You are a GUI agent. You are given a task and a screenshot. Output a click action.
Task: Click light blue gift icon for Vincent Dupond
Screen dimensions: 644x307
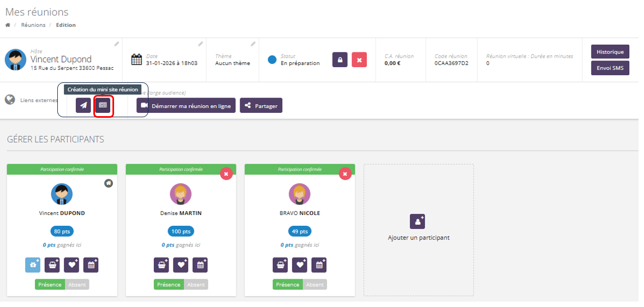(33, 265)
